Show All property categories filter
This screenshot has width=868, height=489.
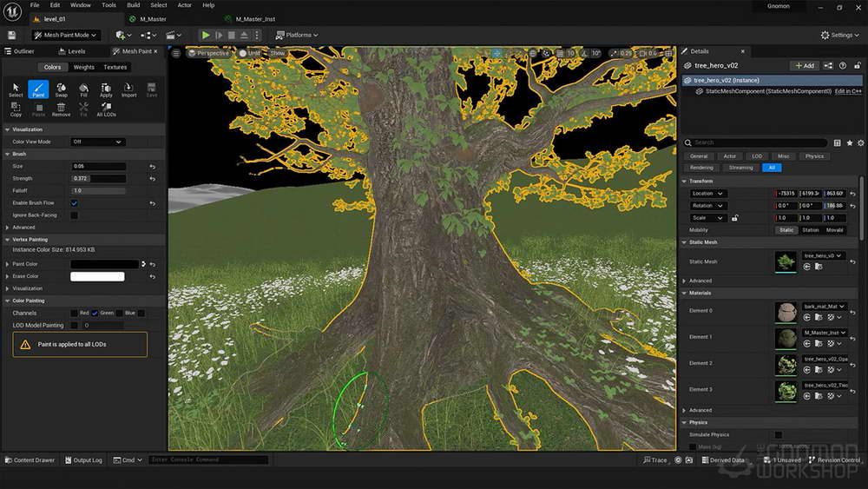pyautogui.click(x=772, y=168)
